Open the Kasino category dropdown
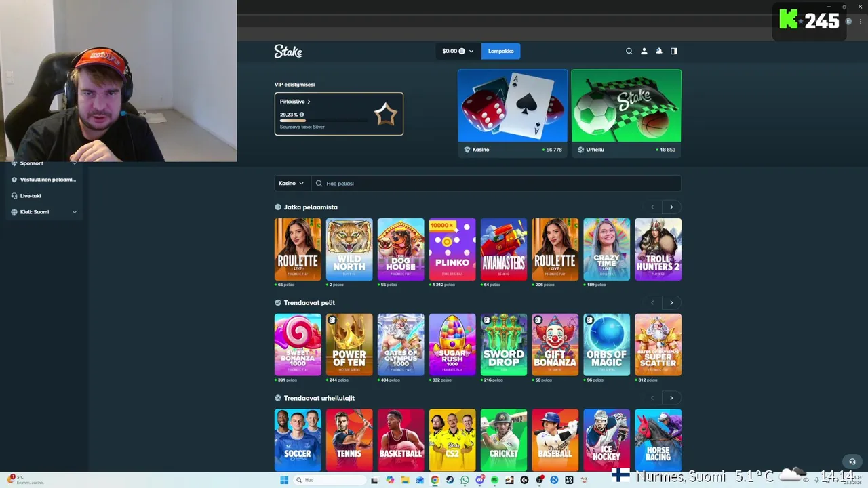The height and width of the screenshot is (488, 868). (x=292, y=183)
